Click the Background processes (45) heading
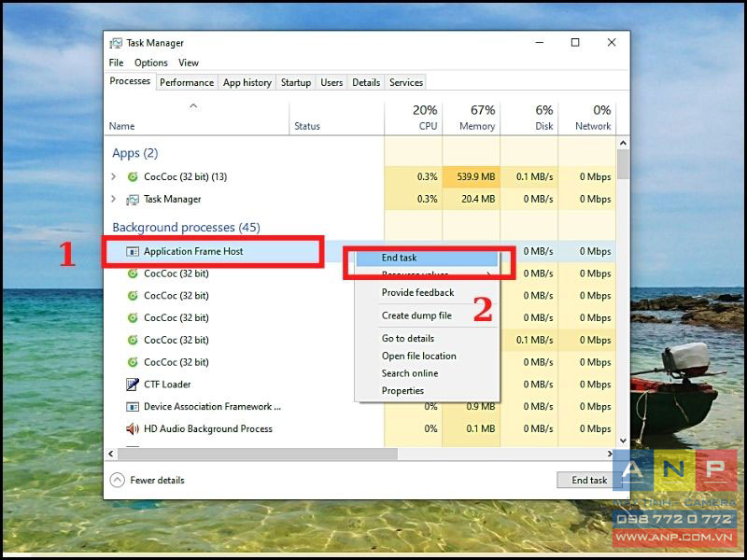 (x=186, y=227)
